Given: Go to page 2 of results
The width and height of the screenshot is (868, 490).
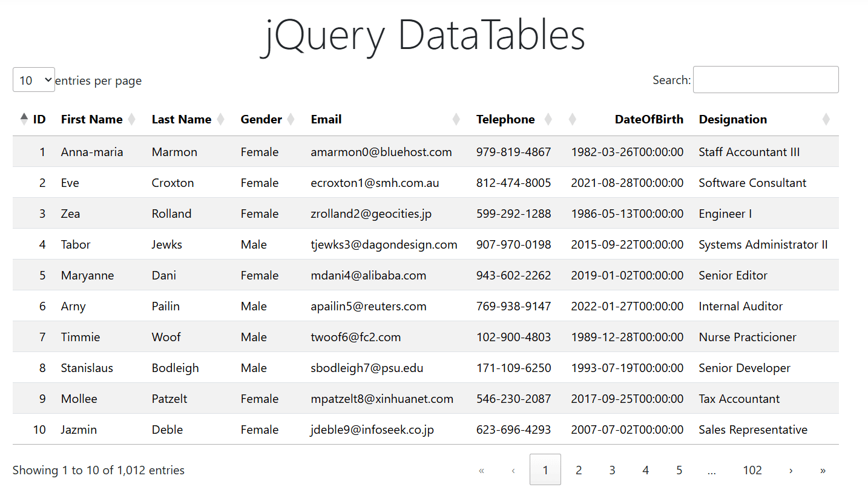Looking at the screenshot, I should click(x=579, y=469).
